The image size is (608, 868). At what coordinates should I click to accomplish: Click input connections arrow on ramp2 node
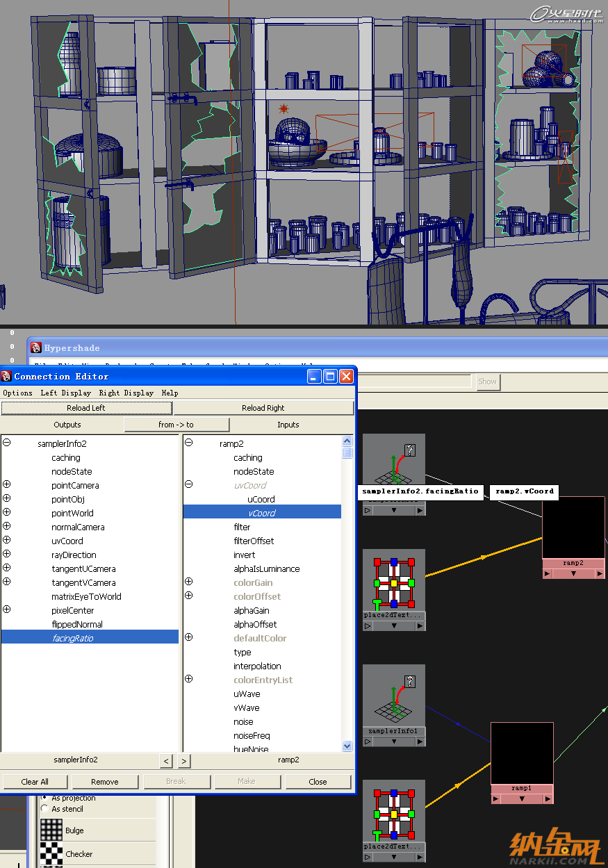click(x=548, y=573)
